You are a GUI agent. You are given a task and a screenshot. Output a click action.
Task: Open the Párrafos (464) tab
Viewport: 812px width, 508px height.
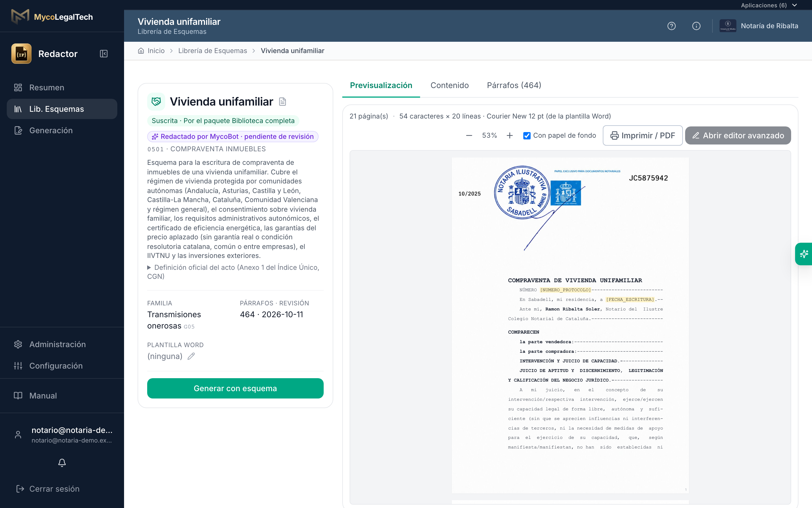(x=514, y=85)
